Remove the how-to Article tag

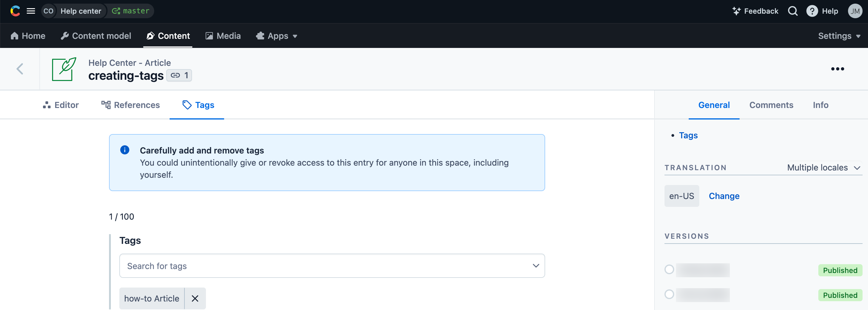[195, 298]
